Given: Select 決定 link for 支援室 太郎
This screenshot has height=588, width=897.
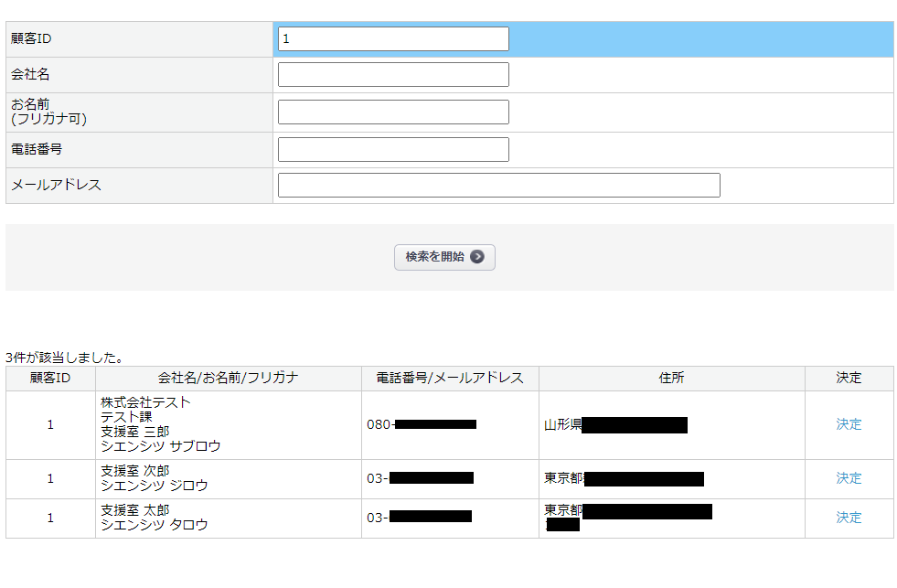Looking at the screenshot, I should [849, 518].
